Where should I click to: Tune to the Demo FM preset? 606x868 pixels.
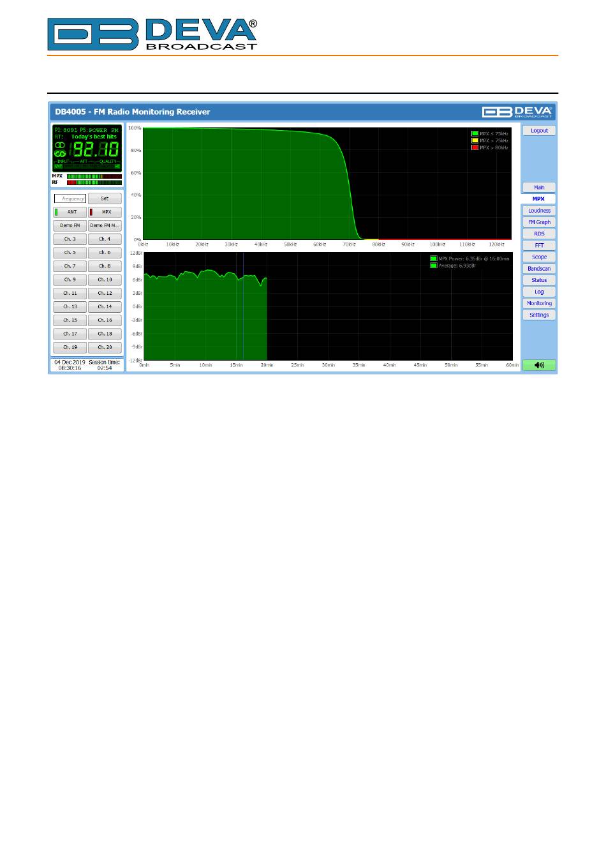[70, 225]
